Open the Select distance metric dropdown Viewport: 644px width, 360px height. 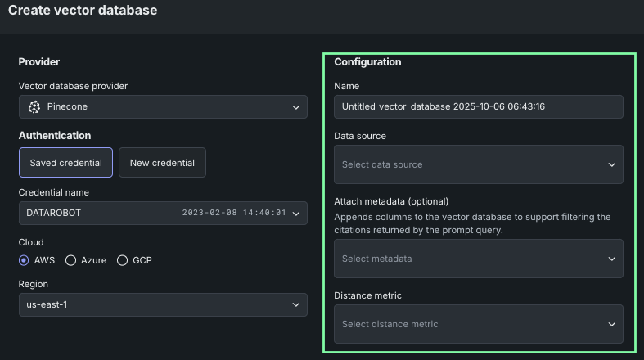471,324
